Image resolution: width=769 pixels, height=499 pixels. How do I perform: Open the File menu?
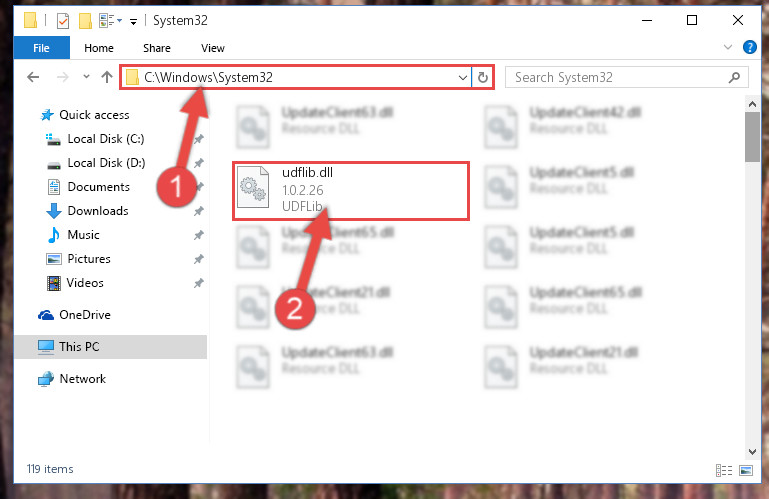pos(41,48)
